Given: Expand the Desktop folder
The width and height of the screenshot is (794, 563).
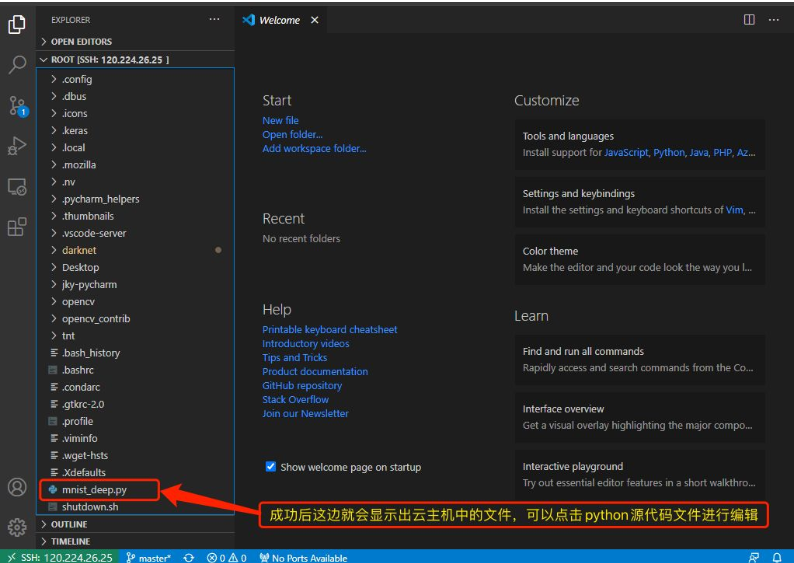Looking at the screenshot, I should 135,267.
